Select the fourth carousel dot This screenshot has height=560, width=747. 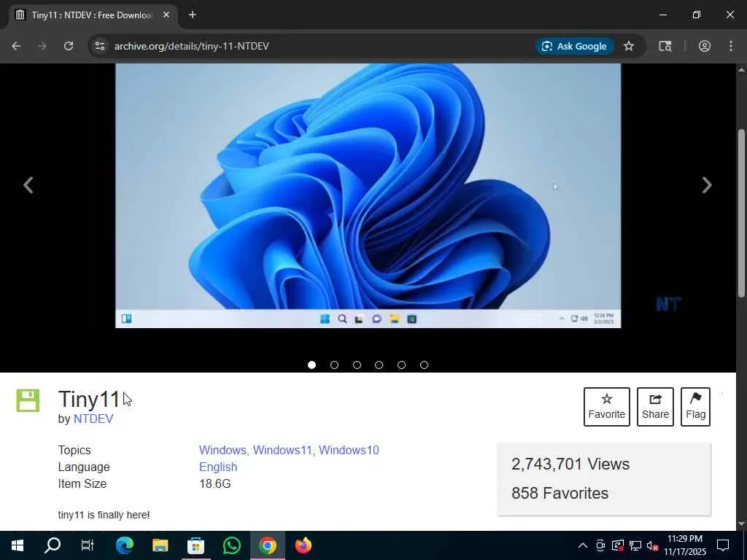[x=379, y=365]
